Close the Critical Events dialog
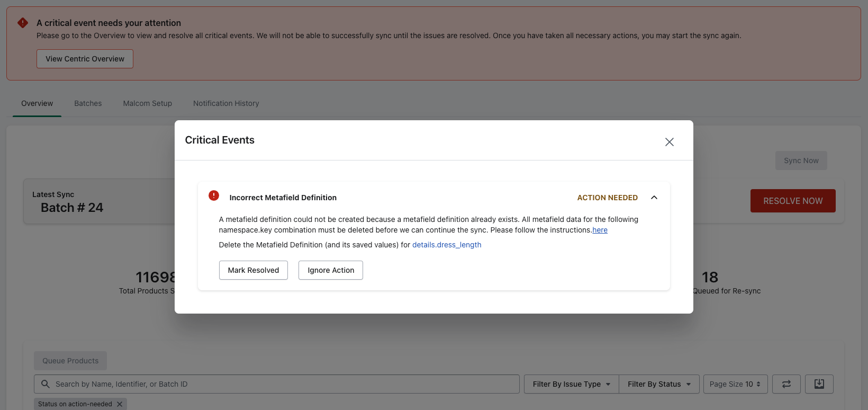 (669, 142)
